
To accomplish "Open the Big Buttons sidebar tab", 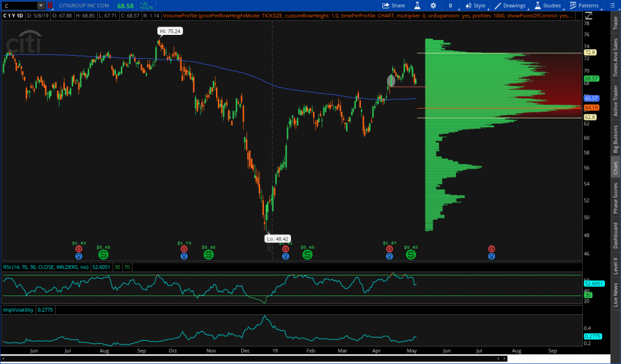I will pos(615,138).
